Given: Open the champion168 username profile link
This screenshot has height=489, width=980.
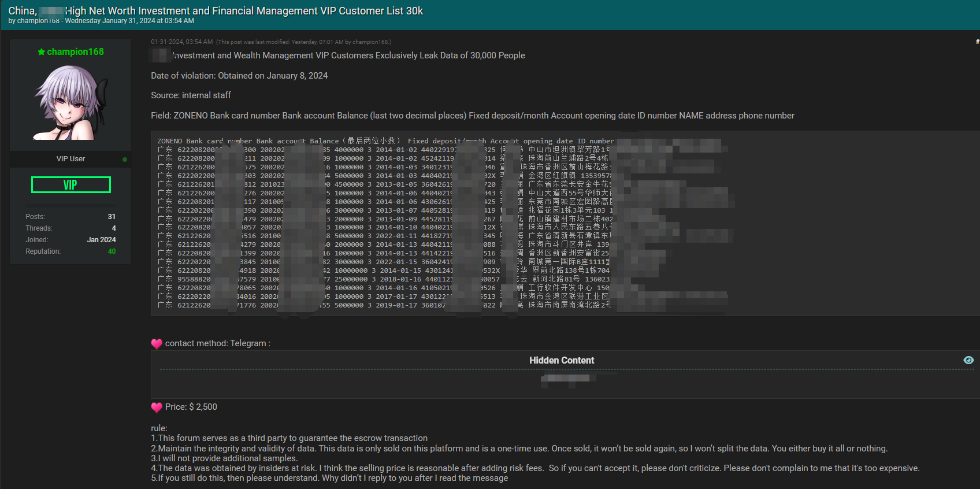Looking at the screenshot, I should point(75,52).
